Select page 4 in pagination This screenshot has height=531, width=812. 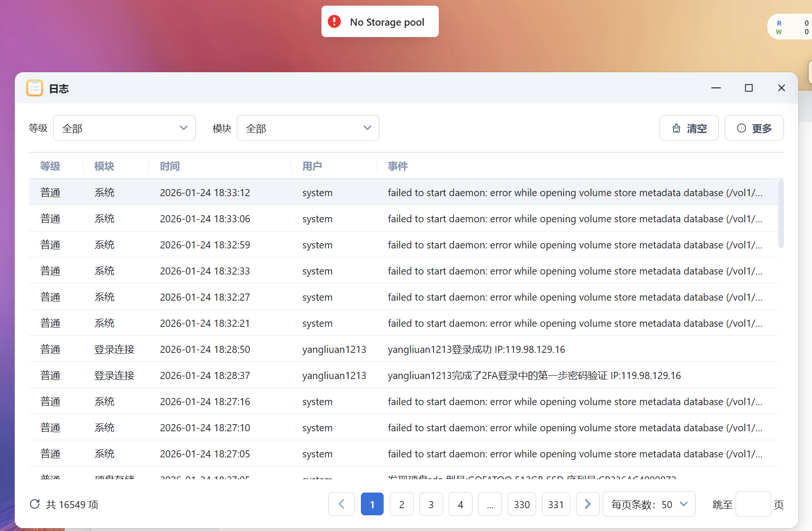tap(461, 504)
